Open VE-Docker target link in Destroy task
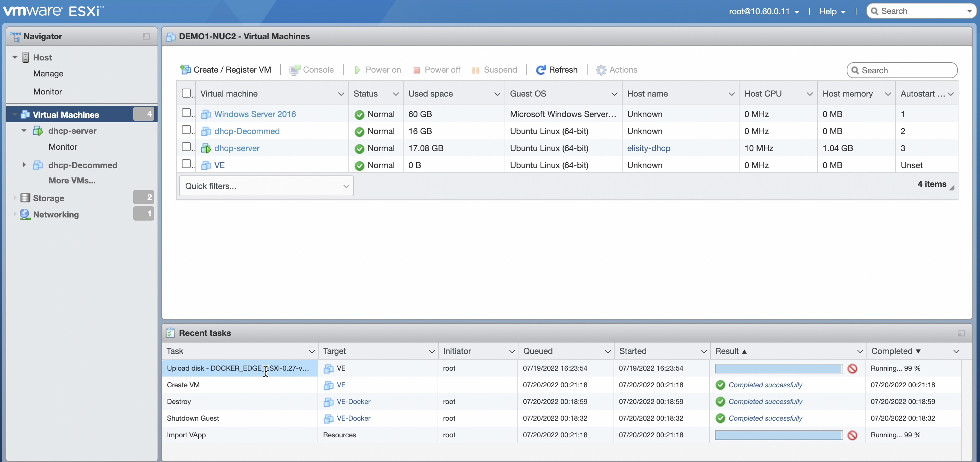Image resolution: width=980 pixels, height=462 pixels. [353, 402]
